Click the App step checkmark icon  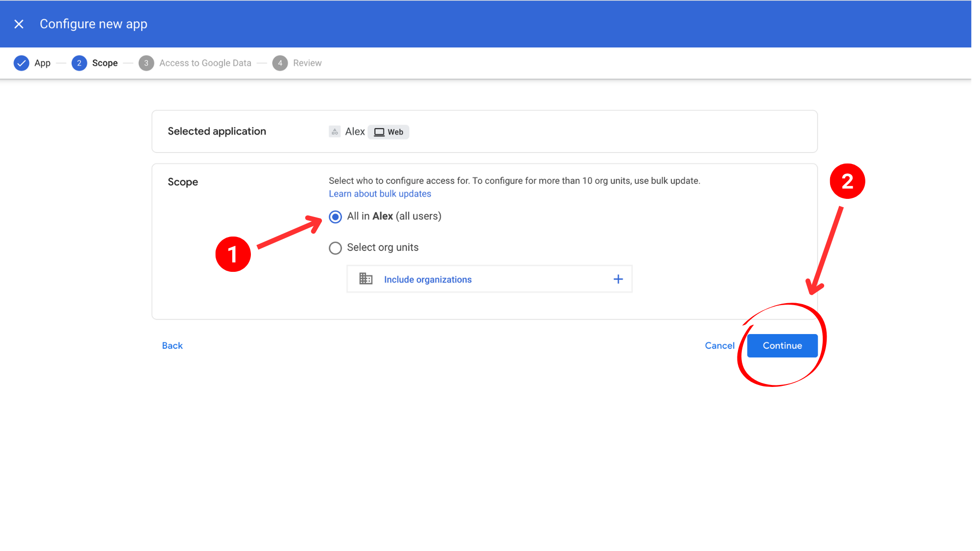(21, 63)
